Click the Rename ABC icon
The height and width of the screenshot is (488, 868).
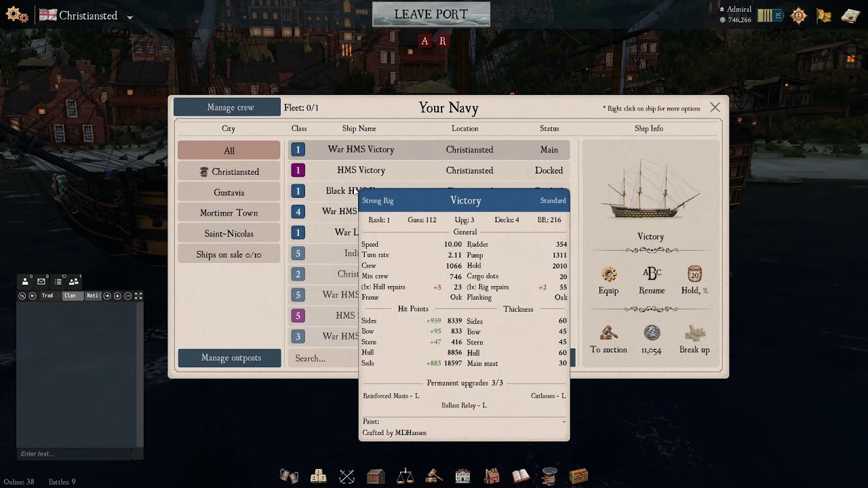coord(652,273)
